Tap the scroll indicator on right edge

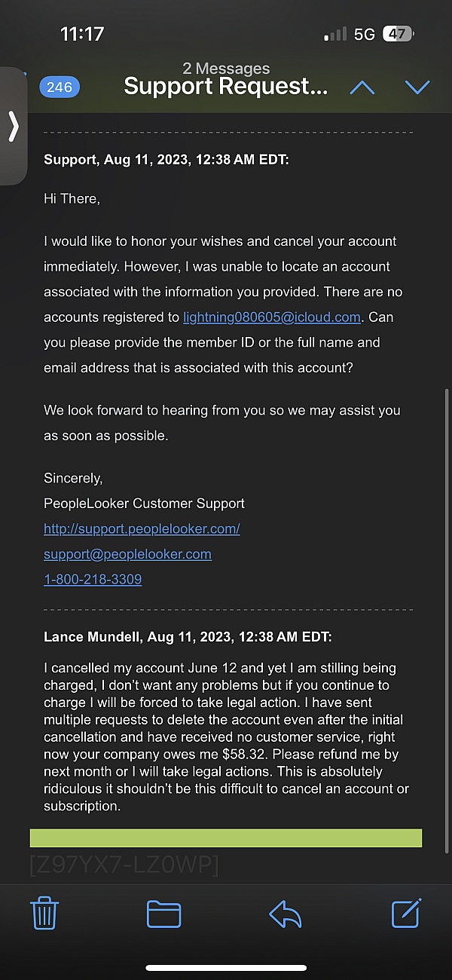[447, 482]
